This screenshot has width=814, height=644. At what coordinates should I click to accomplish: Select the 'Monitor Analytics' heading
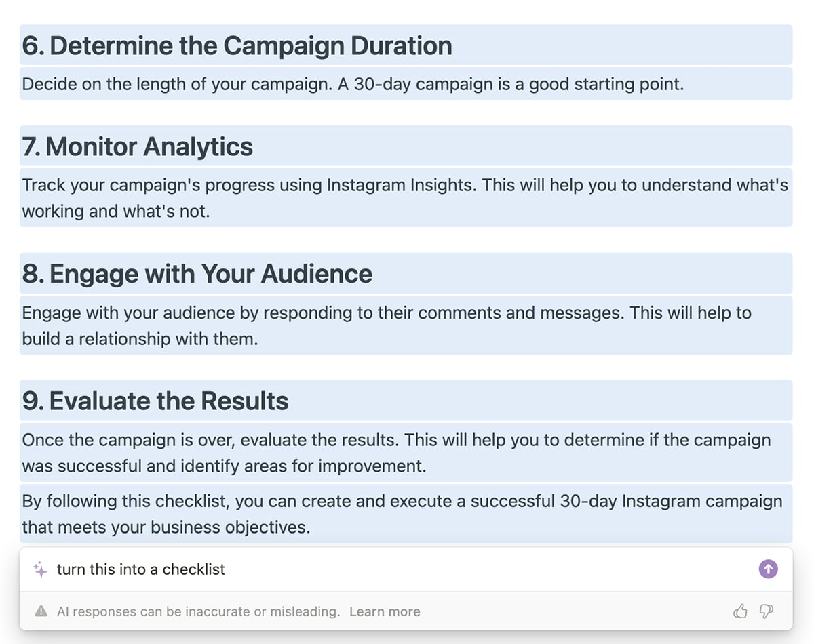coord(138,147)
